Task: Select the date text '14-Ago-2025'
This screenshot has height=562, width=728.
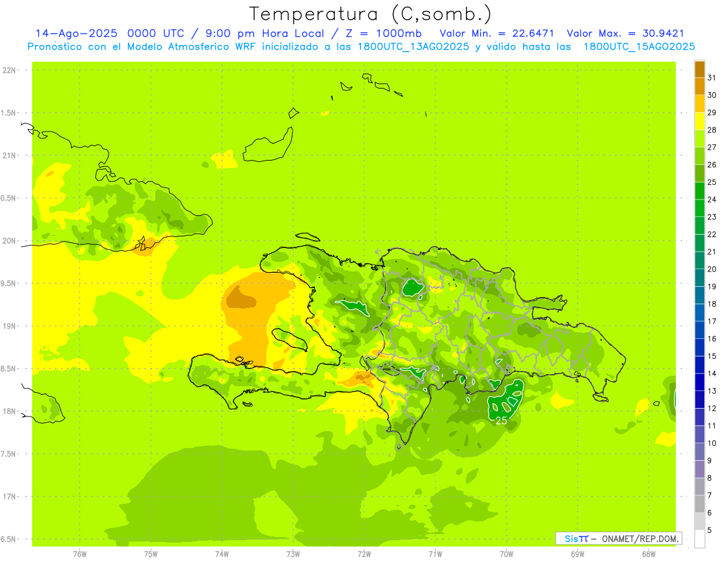Action: [76, 33]
